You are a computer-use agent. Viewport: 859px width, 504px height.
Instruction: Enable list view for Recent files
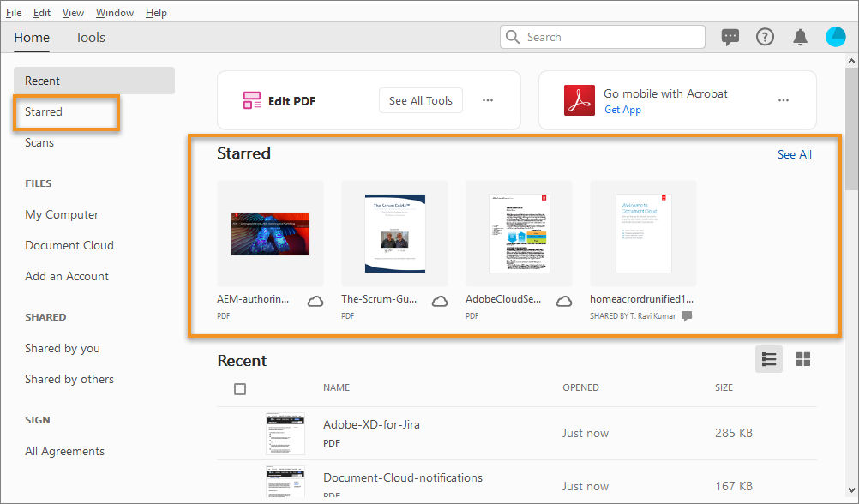pyautogui.click(x=769, y=359)
